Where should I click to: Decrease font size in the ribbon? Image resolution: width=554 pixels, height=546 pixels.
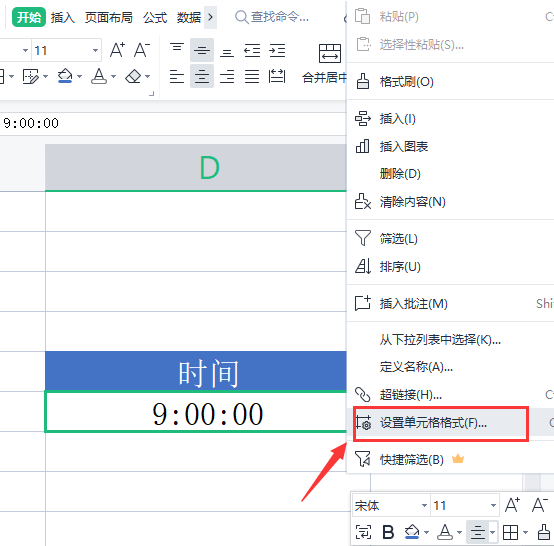pyautogui.click(x=142, y=50)
